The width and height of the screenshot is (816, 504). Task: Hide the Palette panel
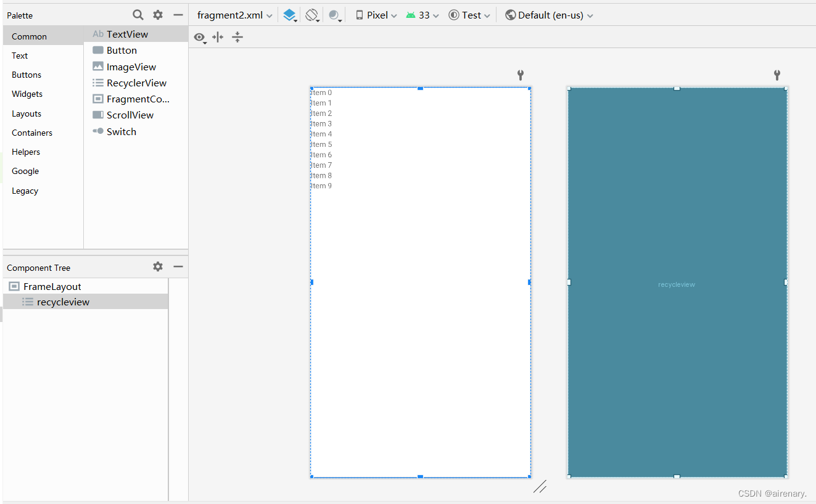pyautogui.click(x=178, y=14)
